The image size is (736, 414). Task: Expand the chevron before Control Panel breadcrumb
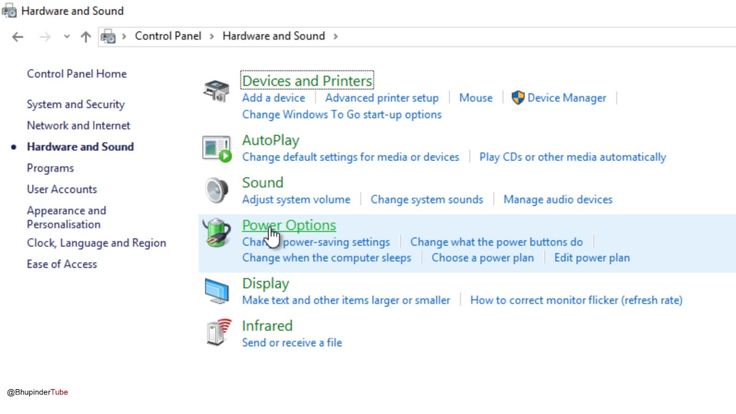click(124, 37)
